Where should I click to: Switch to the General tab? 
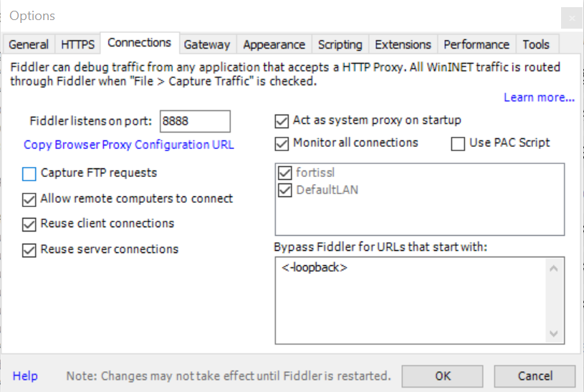coord(29,44)
